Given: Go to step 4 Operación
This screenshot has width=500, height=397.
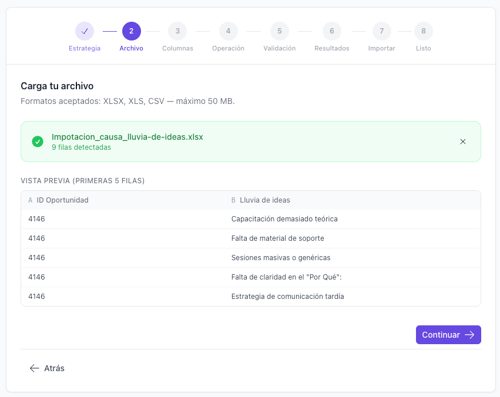Looking at the screenshot, I should click(228, 31).
